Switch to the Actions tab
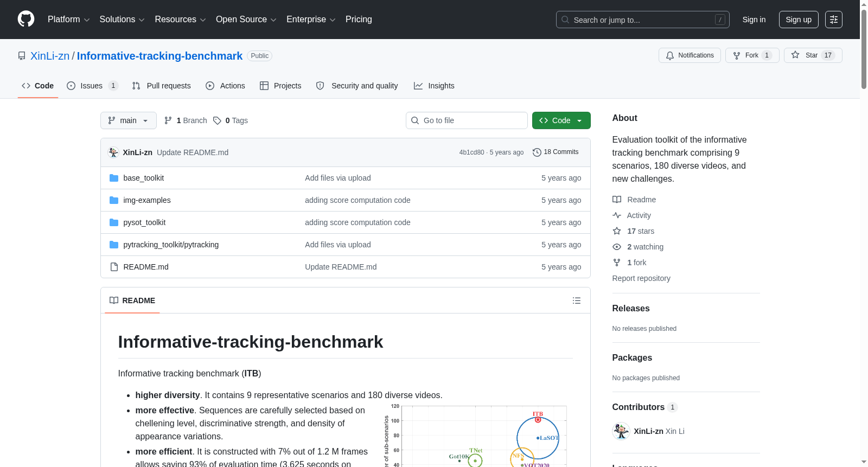 click(226, 86)
